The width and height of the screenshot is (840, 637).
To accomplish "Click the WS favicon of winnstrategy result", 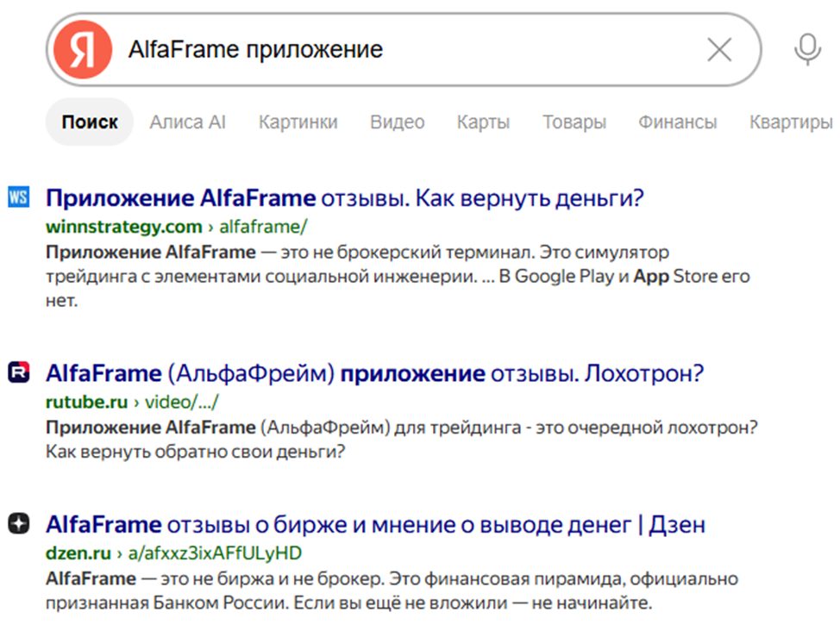I will click(x=19, y=197).
